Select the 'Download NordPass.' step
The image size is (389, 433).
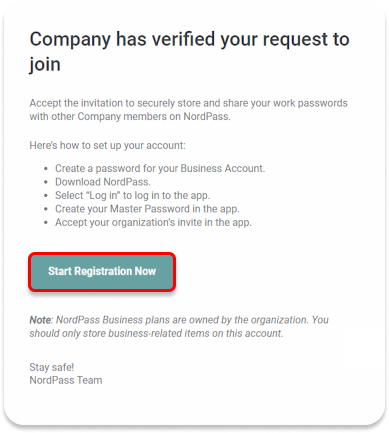(103, 182)
